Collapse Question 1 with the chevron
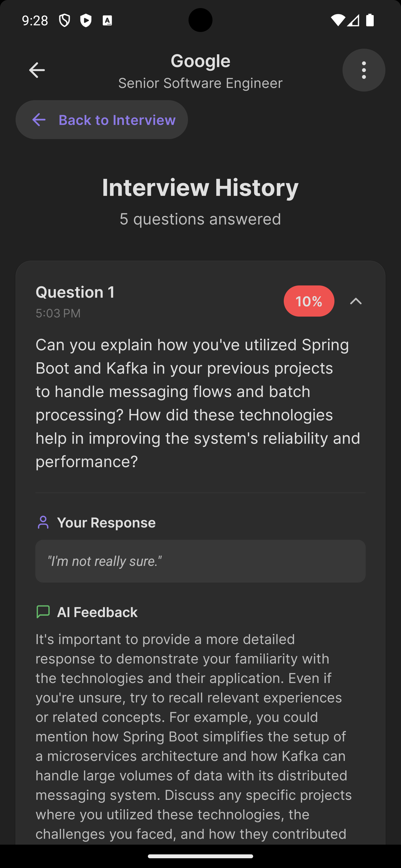401x868 pixels. (x=356, y=301)
